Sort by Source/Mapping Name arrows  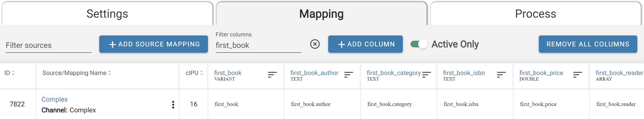click(109, 73)
